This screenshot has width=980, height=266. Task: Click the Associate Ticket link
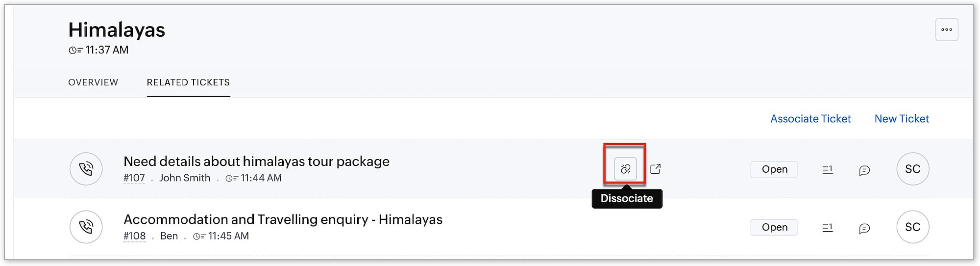click(810, 119)
